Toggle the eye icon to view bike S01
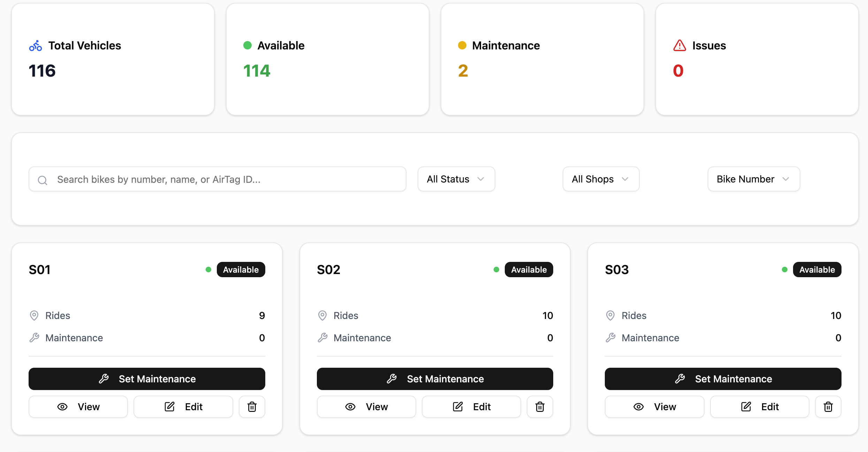Viewport: 868px width, 452px height. pos(62,406)
